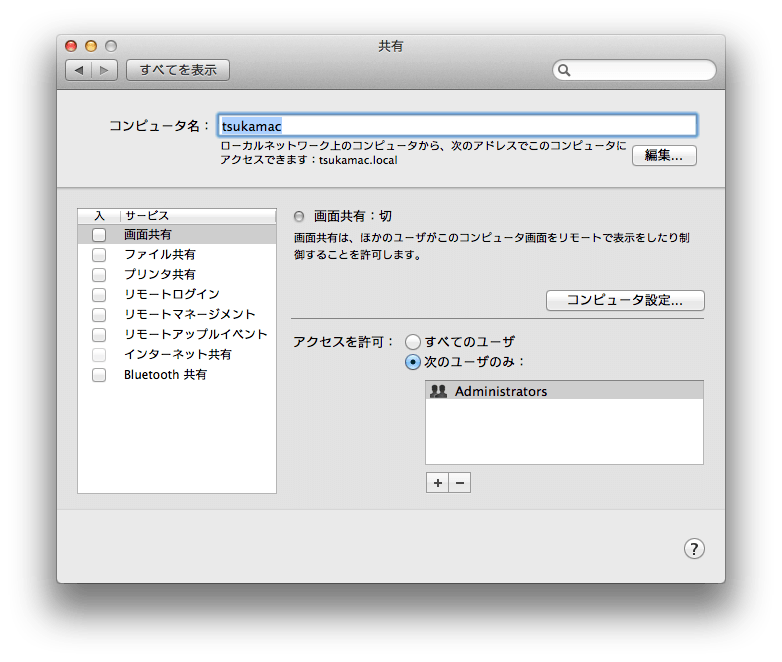The width and height of the screenshot is (782, 662).
Task: Toggle the Bluetooth 共有 checkbox
Action: [x=99, y=375]
